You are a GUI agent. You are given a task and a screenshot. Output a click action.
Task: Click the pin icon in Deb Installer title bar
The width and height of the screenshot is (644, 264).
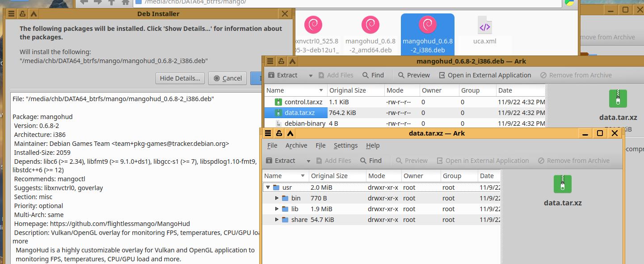tap(22, 14)
